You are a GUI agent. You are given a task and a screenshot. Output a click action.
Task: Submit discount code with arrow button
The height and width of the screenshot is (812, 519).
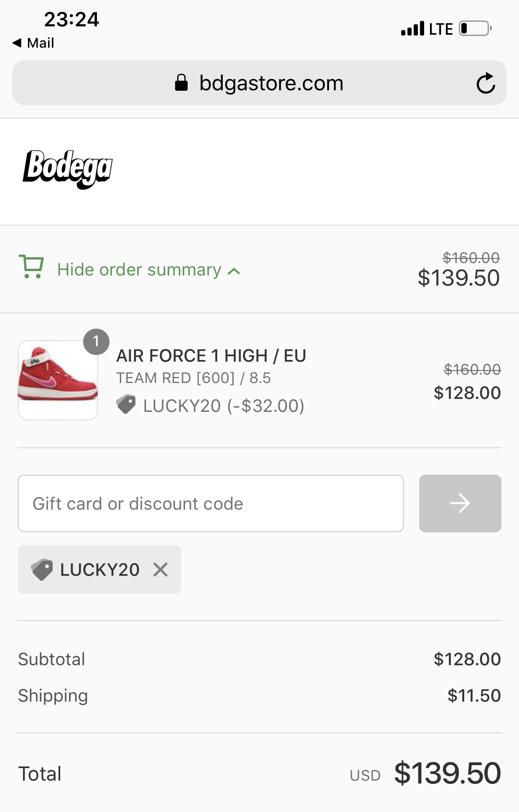pyautogui.click(x=460, y=503)
